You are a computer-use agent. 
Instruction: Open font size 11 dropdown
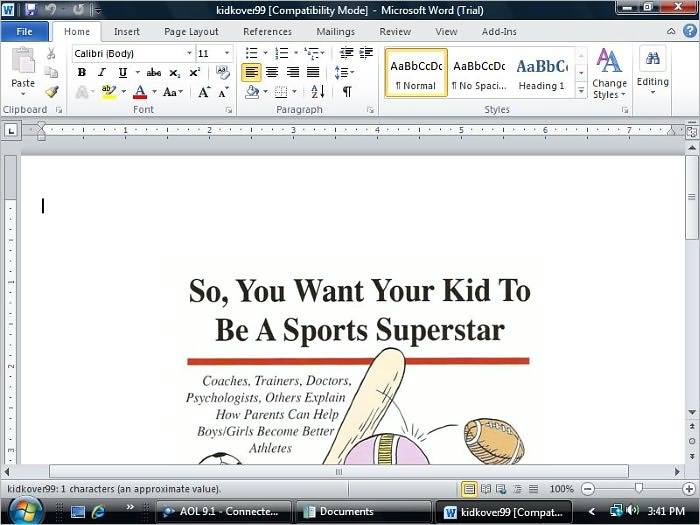tap(227, 53)
